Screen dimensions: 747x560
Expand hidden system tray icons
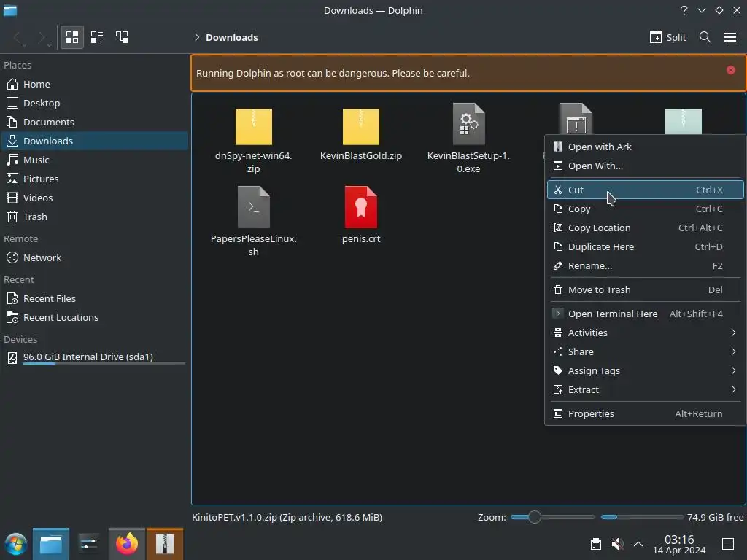click(638, 544)
